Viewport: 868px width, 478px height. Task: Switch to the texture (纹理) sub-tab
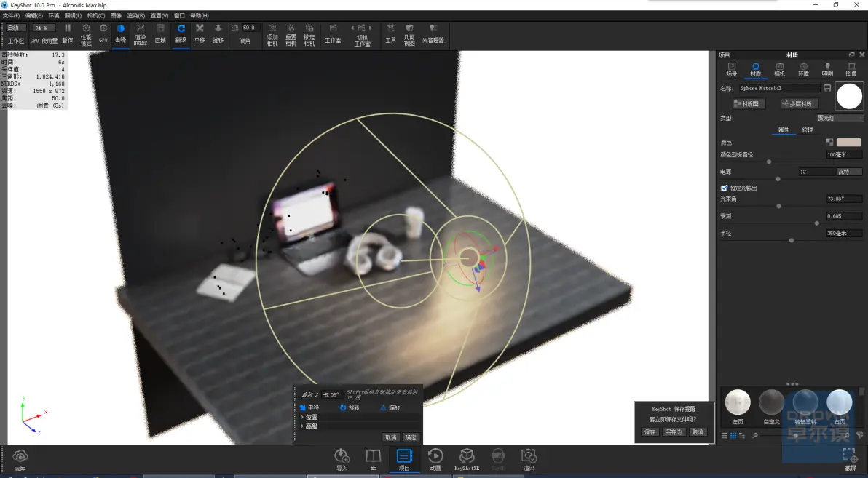808,130
